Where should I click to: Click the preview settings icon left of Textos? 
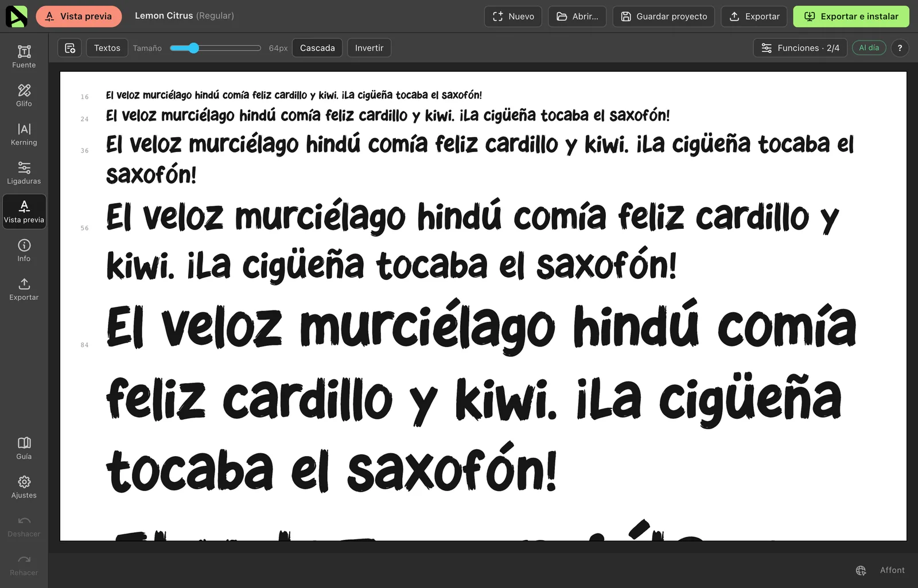pyautogui.click(x=70, y=48)
